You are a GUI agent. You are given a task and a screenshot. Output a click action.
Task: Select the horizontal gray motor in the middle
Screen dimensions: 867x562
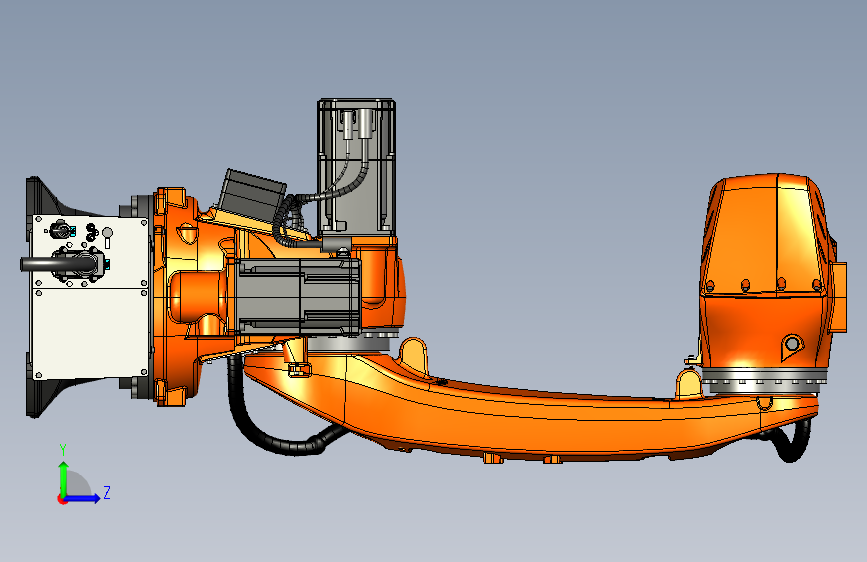click(x=298, y=298)
